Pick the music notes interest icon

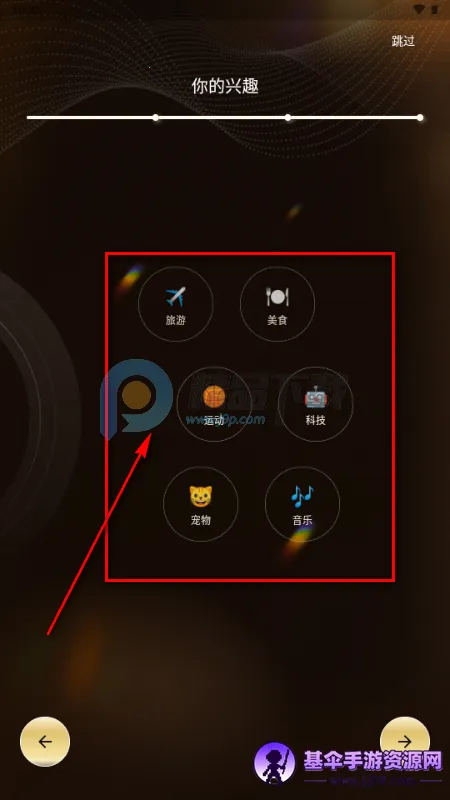tap(303, 496)
